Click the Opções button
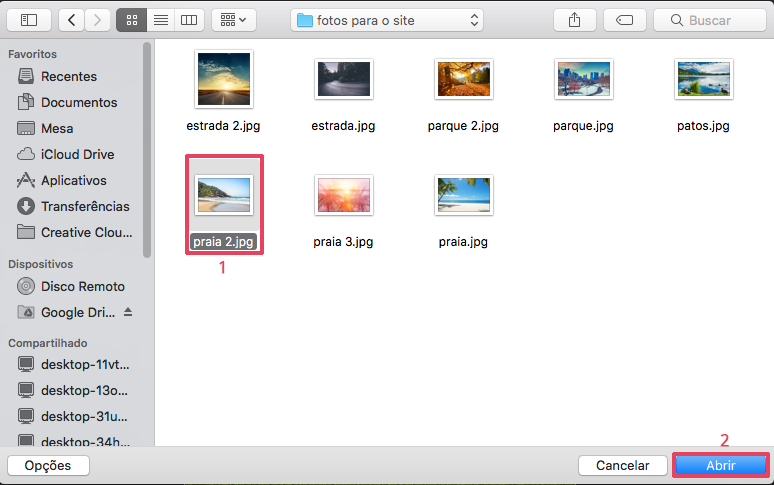The height and width of the screenshot is (485, 774). click(48, 465)
